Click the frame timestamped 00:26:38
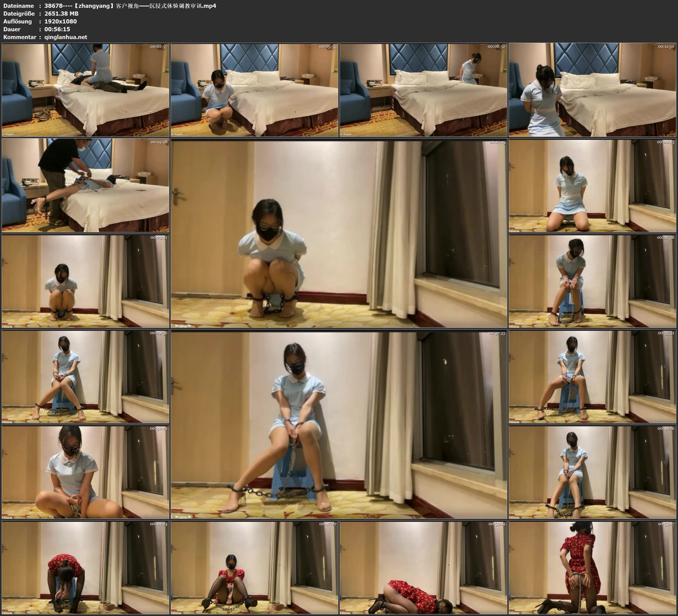 click(592, 281)
